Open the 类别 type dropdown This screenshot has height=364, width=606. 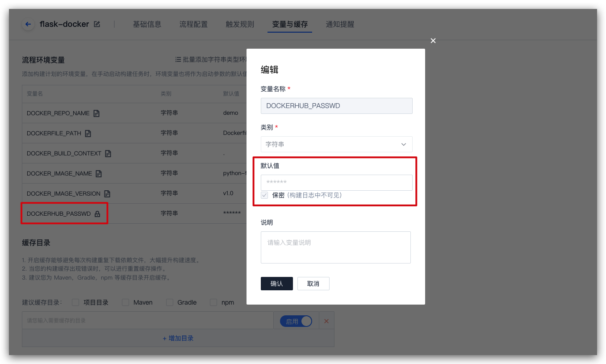pos(336,144)
